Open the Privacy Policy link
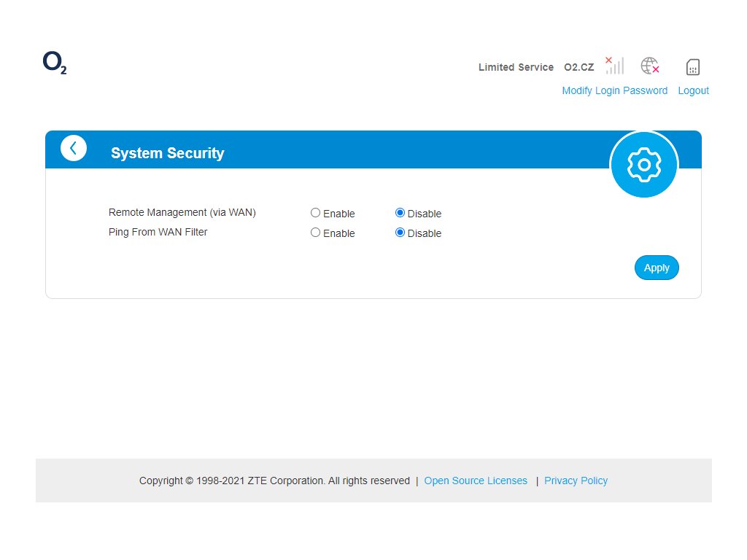This screenshot has width=747, height=560. point(576,481)
